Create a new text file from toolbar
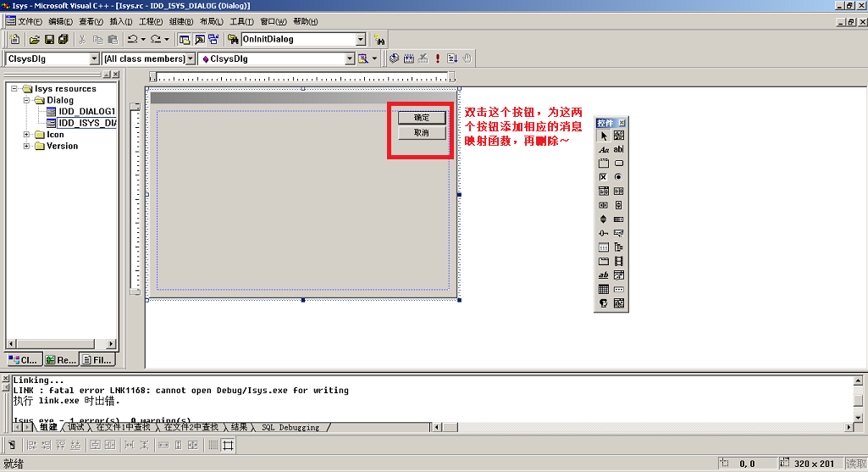This screenshot has height=472, width=868. click(x=15, y=39)
